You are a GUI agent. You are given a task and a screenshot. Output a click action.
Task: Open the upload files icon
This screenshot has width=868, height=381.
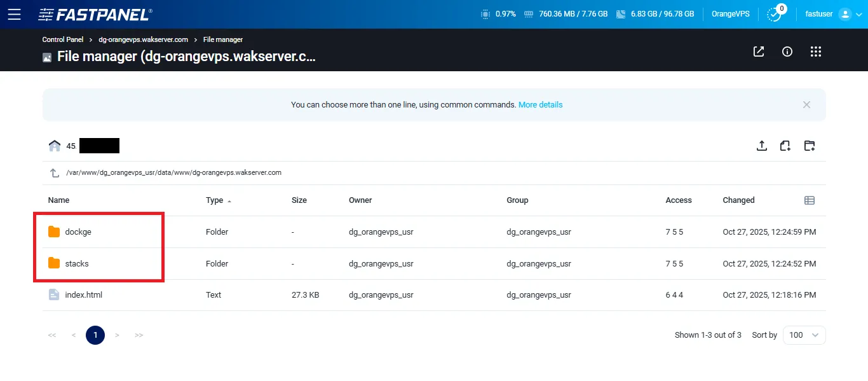(762, 146)
